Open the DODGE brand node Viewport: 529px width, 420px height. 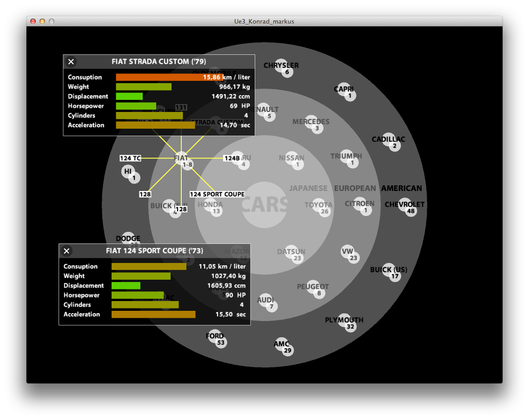click(x=128, y=238)
